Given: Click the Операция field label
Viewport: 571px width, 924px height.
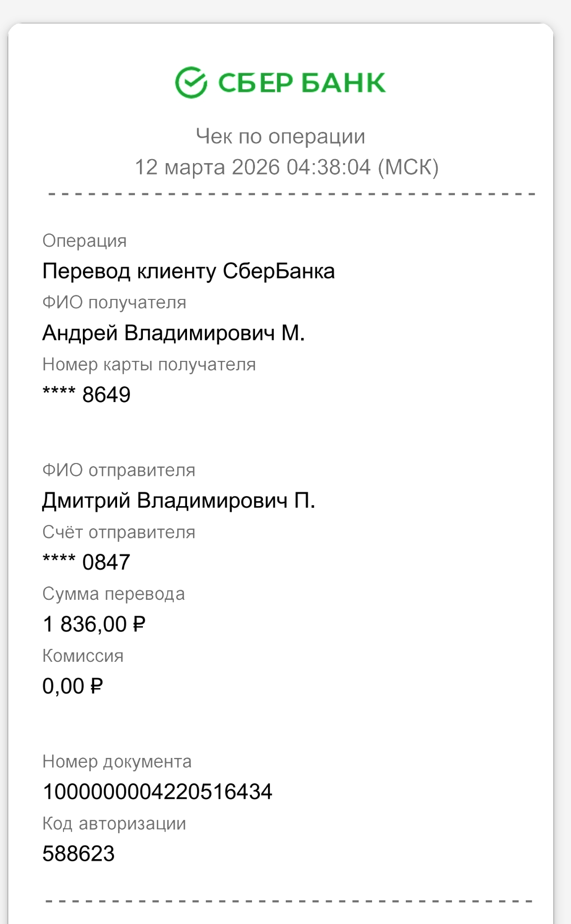Looking at the screenshot, I should point(84,241).
